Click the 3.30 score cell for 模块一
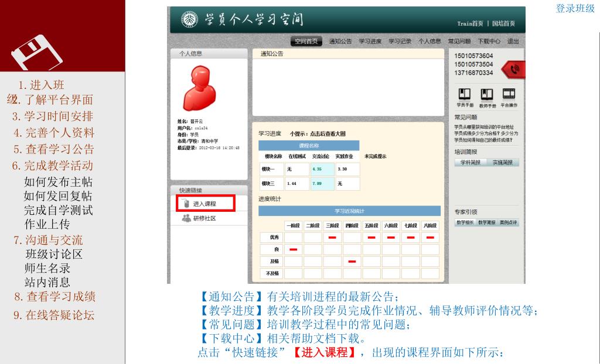 coord(347,169)
